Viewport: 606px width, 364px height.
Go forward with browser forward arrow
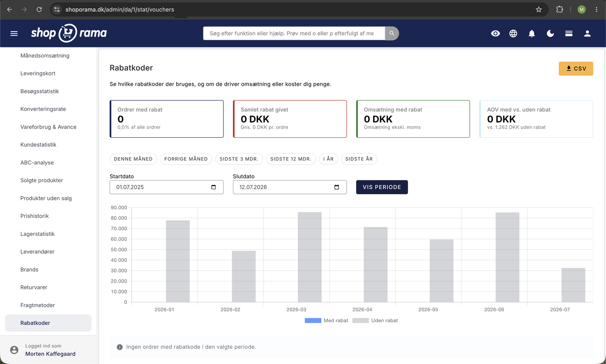point(24,9)
